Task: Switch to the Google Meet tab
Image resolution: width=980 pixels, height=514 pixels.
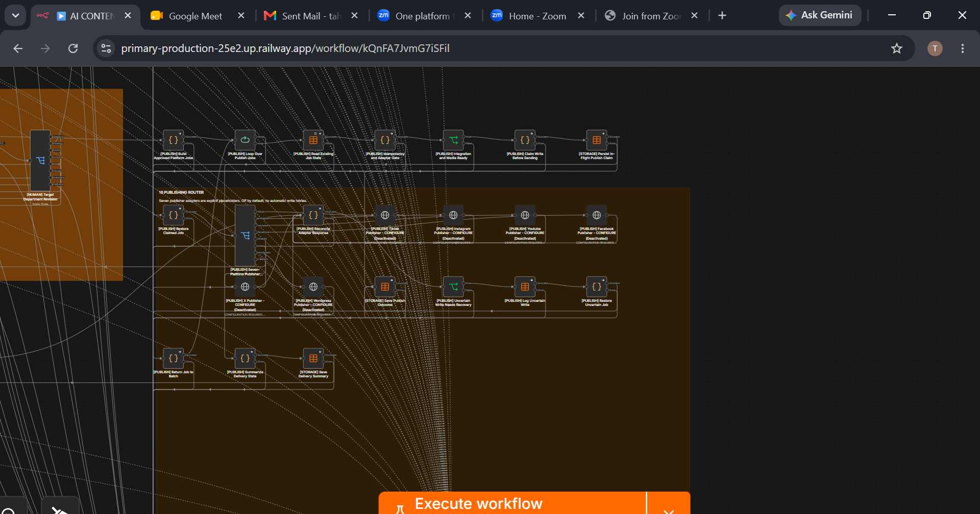Action: 196,16
